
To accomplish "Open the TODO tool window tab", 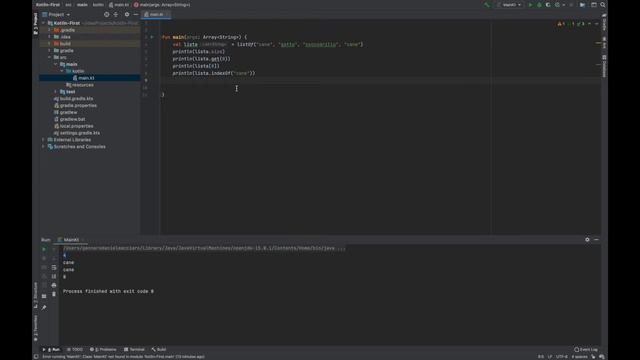I will point(75,349).
